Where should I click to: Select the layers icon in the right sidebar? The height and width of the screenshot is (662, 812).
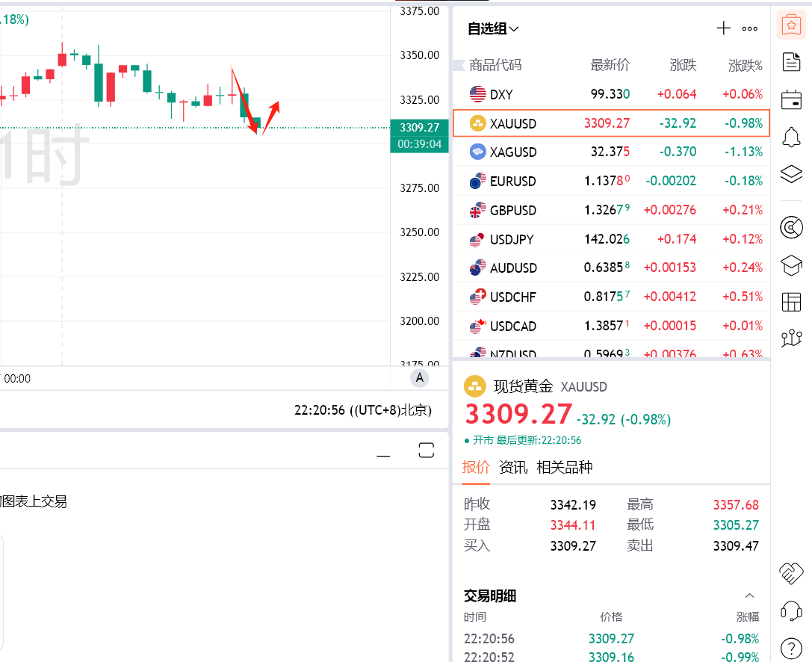(x=791, y=173)
